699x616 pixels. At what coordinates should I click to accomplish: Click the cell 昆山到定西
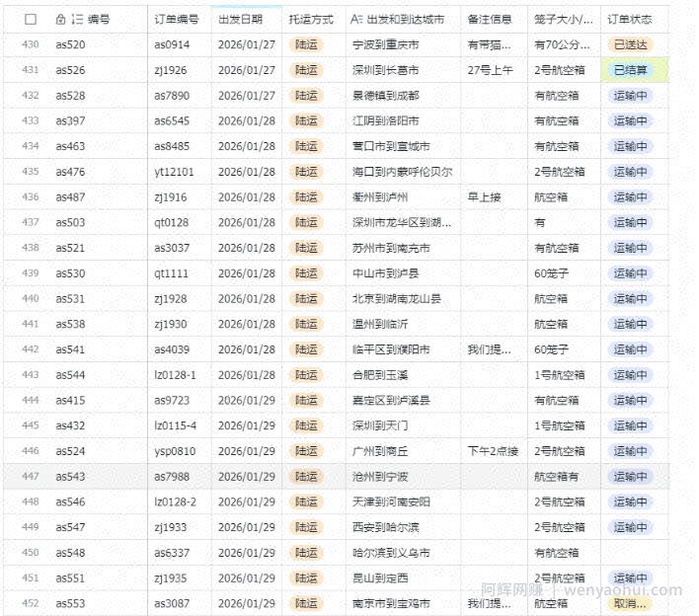point(380,578)
